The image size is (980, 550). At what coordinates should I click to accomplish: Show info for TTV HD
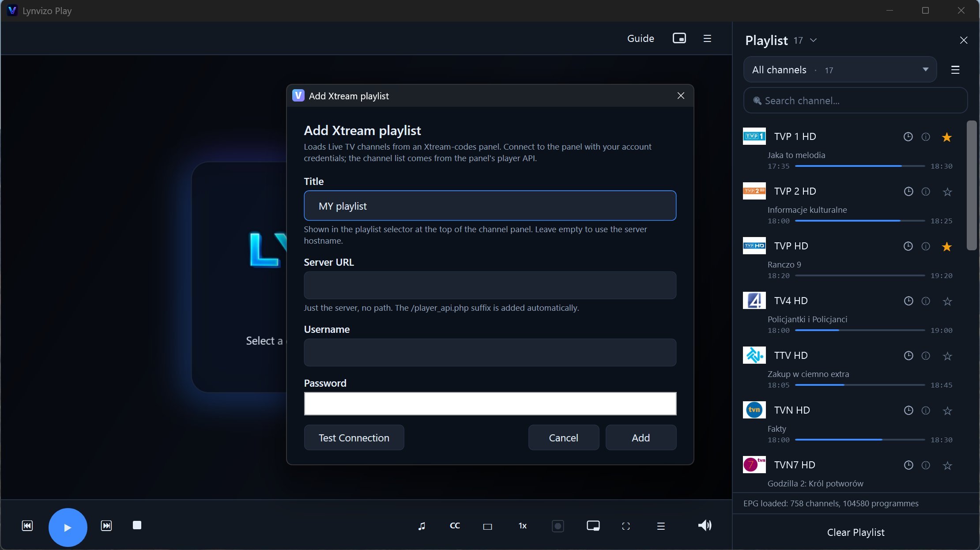tap(926, 356)
